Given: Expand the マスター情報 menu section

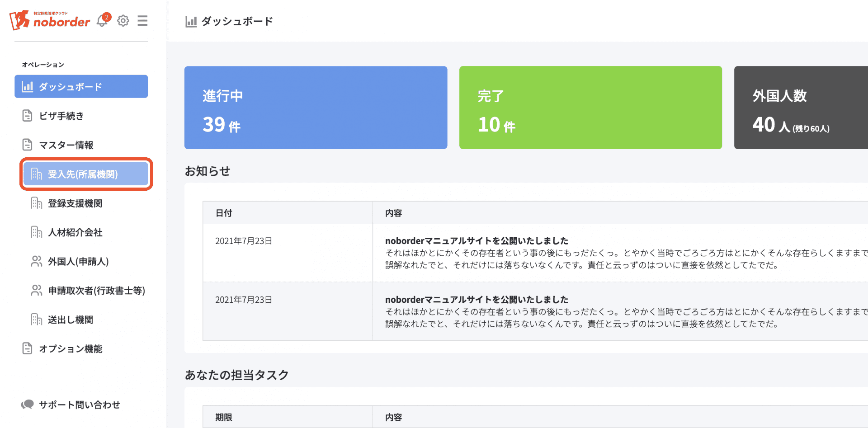Looking at the screenshot, I should click(66, 145).
